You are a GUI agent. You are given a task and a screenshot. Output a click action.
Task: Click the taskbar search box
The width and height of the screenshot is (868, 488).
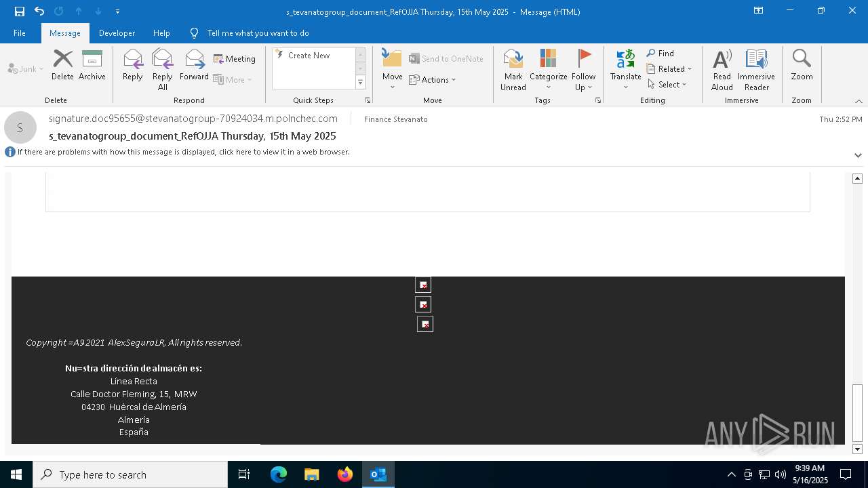coord(130,474)
